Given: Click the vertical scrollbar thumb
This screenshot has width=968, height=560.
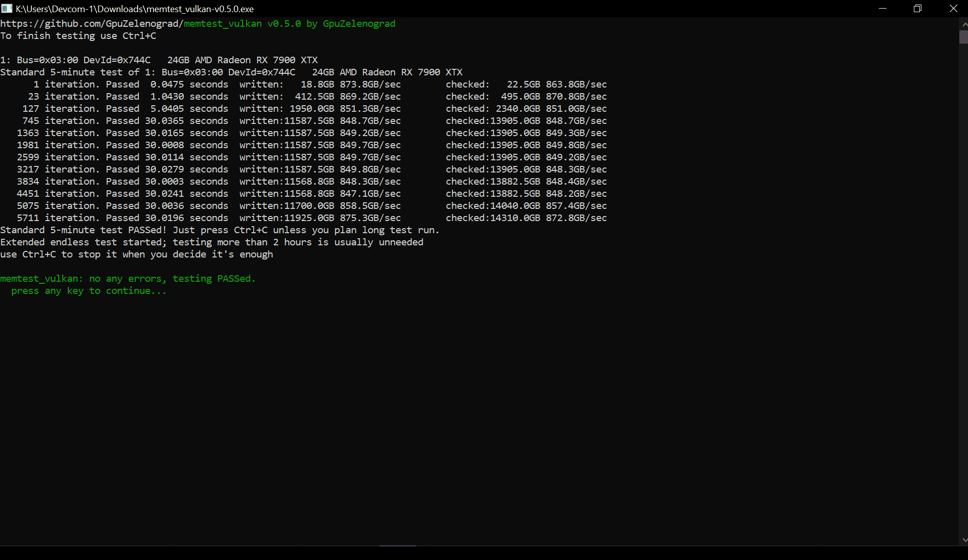Looking at the screenshot, I should [963, 37].
